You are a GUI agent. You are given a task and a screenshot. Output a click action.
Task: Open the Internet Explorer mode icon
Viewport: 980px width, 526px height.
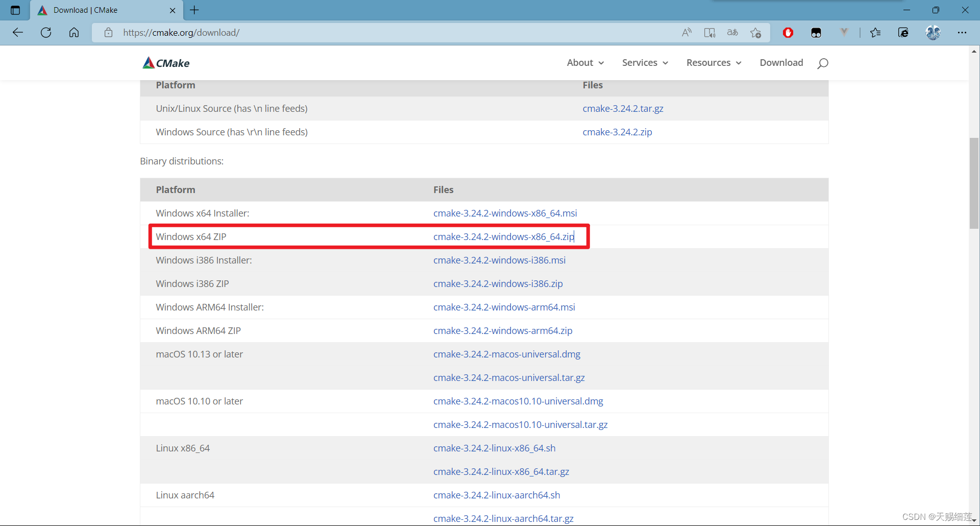click(903, 32)
